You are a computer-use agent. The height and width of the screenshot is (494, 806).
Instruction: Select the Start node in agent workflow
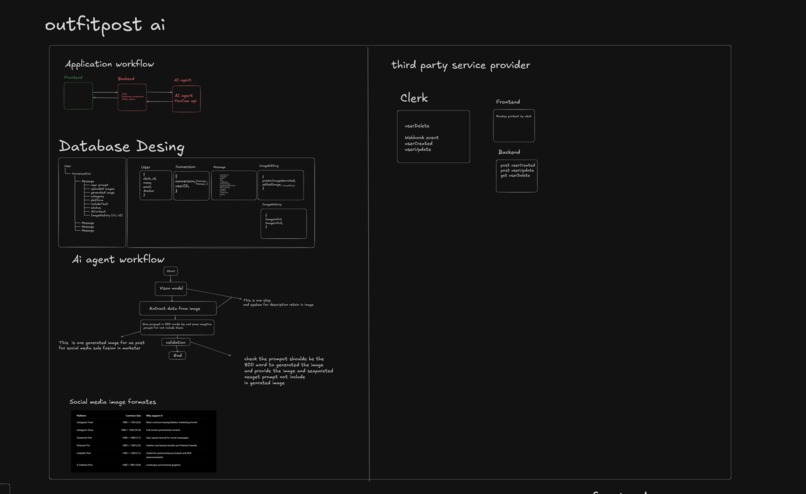tap(171, 271)
